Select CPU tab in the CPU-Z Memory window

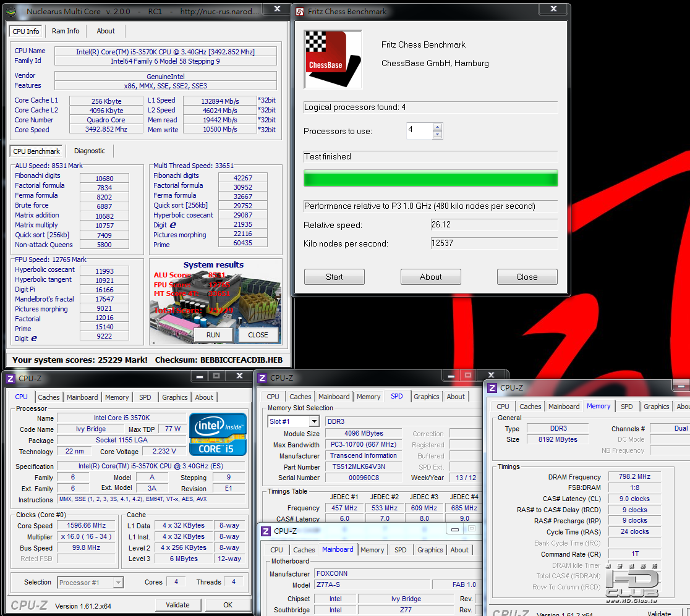point(503,407)
